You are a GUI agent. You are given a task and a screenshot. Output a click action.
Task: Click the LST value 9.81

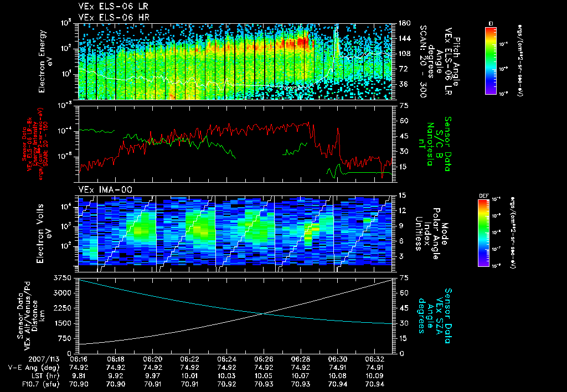79,376
